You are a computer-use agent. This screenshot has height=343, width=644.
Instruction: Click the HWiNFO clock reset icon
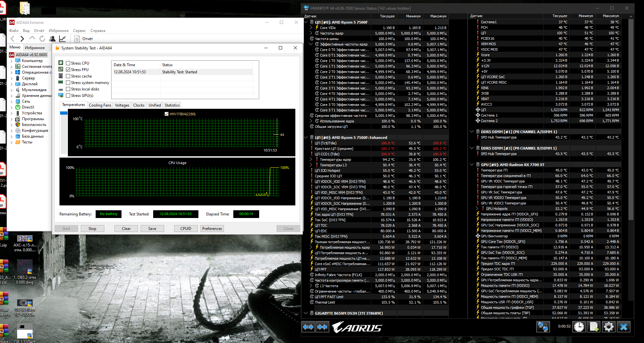[579, 327]
